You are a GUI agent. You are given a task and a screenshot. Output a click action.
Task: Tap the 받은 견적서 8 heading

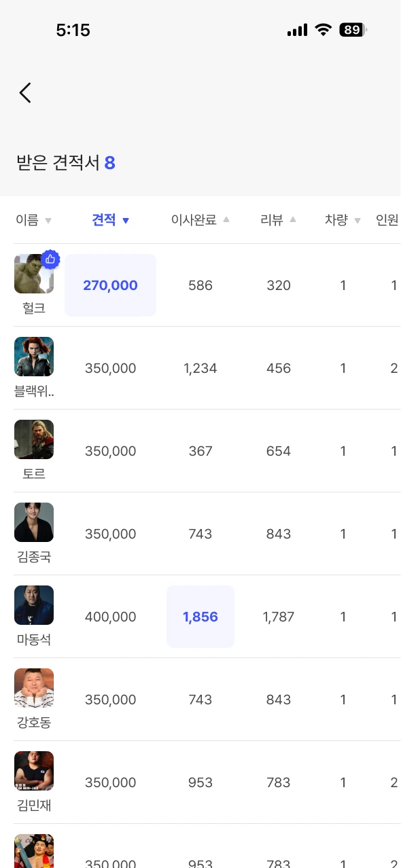click(x=66, y=163)
